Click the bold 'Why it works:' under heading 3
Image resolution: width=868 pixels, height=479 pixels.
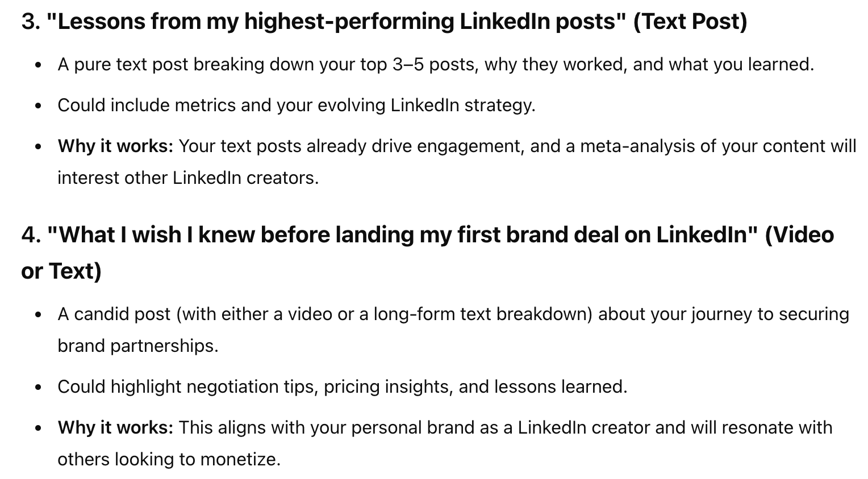(x=115, y=146)
